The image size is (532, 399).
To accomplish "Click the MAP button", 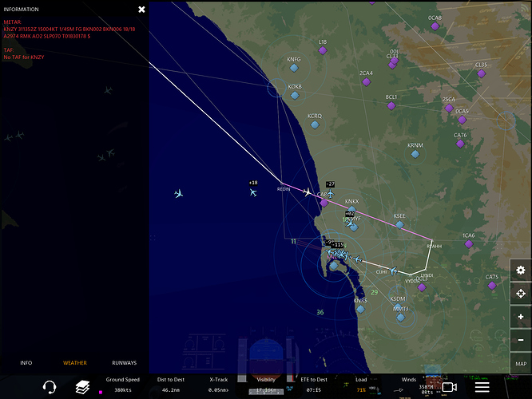I will 521,363.
